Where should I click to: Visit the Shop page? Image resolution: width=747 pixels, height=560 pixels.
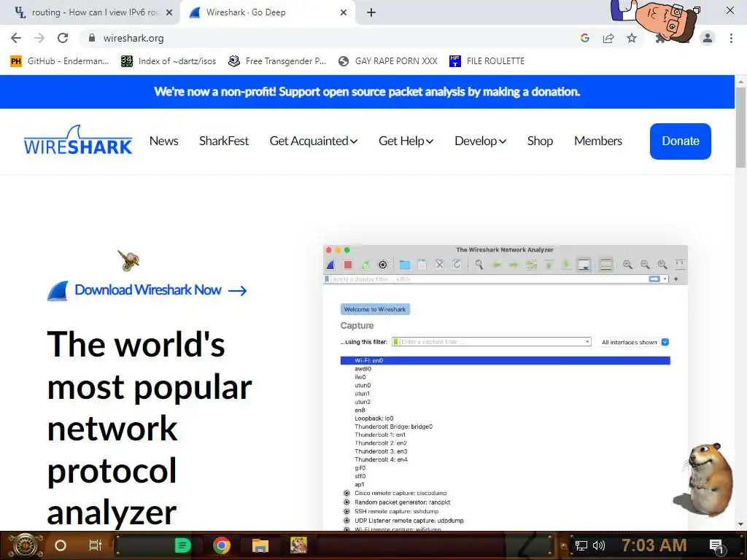540,141
